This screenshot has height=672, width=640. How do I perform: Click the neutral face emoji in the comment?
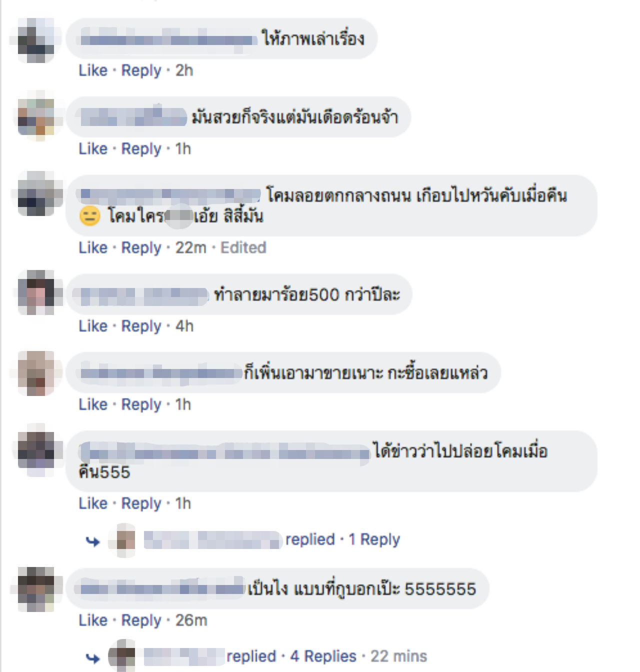[90, 216]
